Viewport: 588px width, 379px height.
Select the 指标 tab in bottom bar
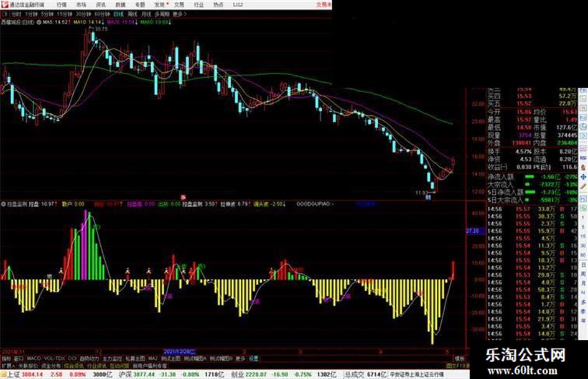pyautogui.click(x=6, y=358)
